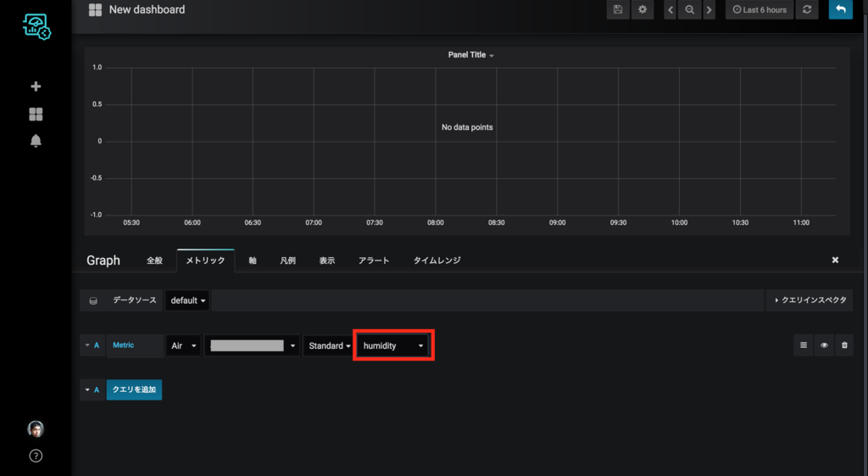Open dashboard settings gear icon
This screenshot has width=868, height=476.
[643, 9]
